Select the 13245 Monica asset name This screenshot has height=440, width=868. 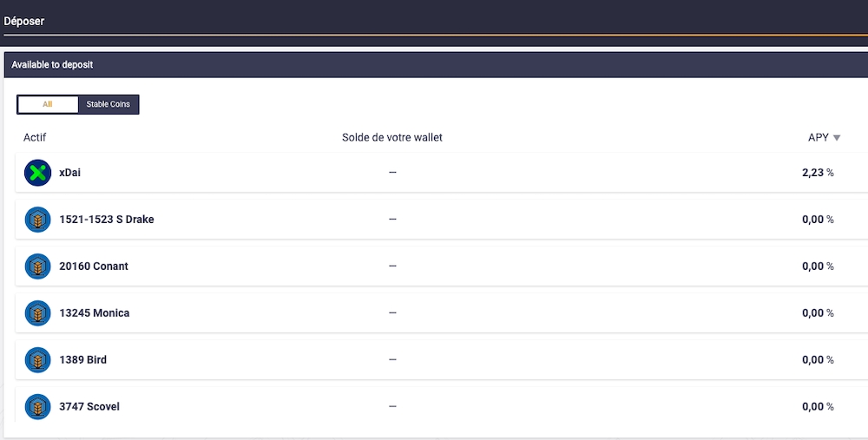(x=94, y=313)
